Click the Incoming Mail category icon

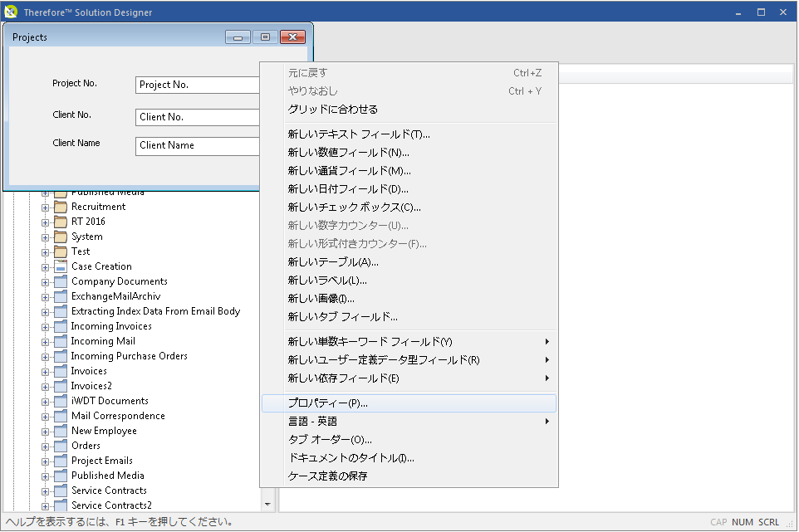(x=61, y=342)
